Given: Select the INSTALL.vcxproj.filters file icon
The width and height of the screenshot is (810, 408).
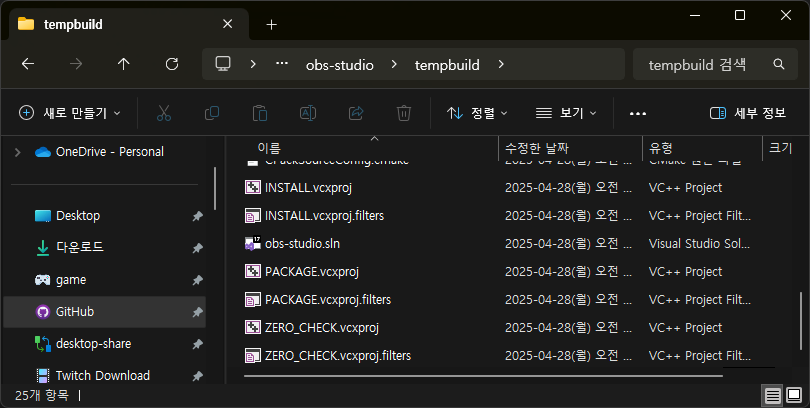Looking at the screenshot, I should (253, 215).
